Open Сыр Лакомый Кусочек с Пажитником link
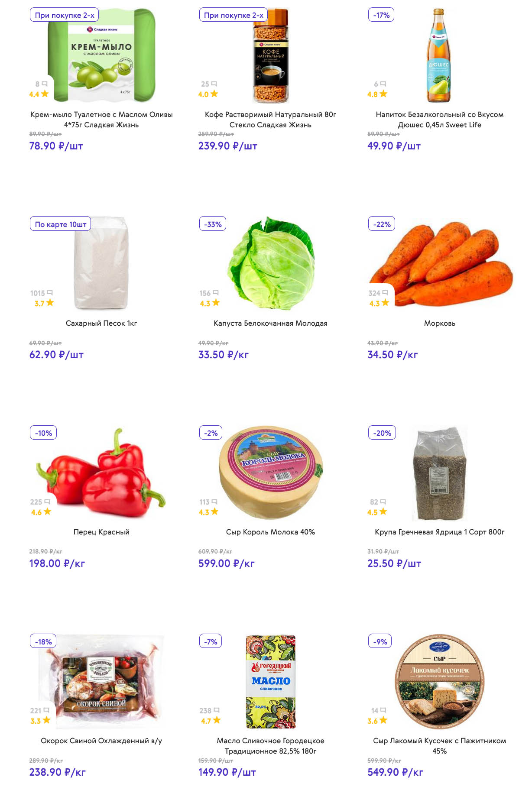This screenshot has width=532, height=790. 439,746
